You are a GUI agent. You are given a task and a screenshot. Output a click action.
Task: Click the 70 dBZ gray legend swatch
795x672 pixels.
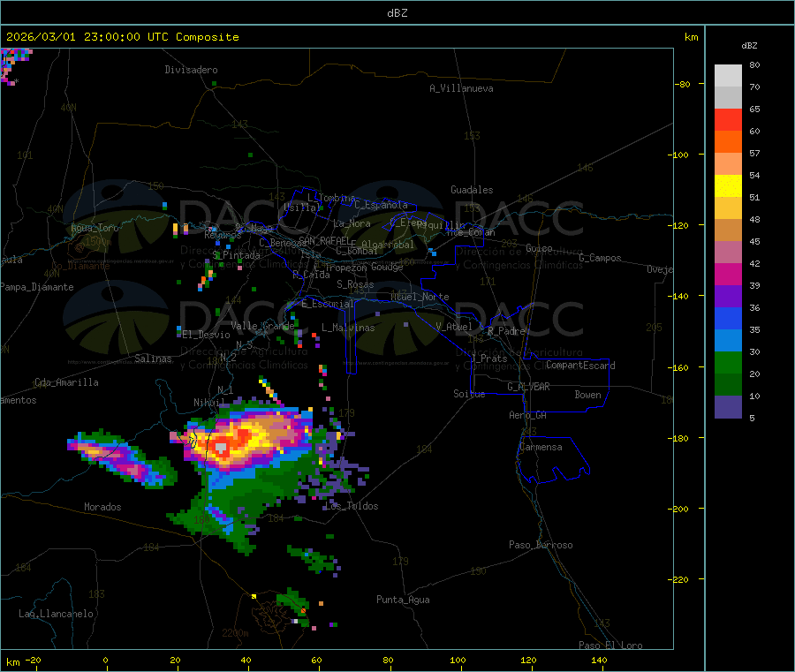tap(728, 98)
